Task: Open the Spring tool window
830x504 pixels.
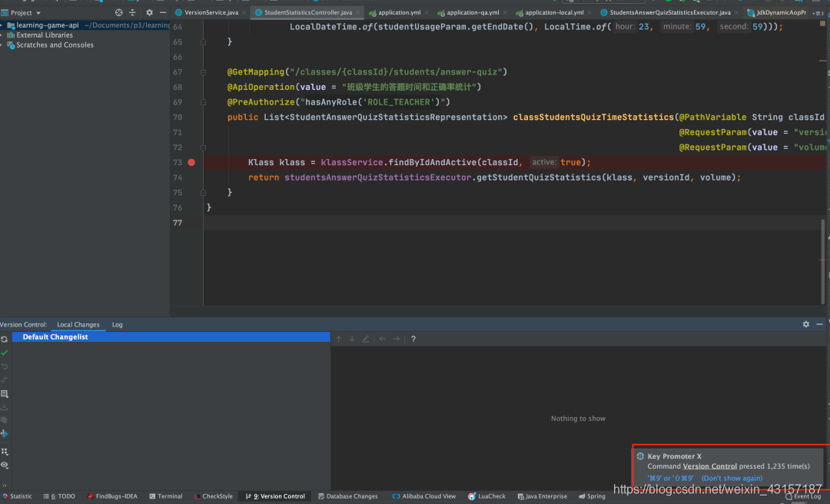Action: 592,496
